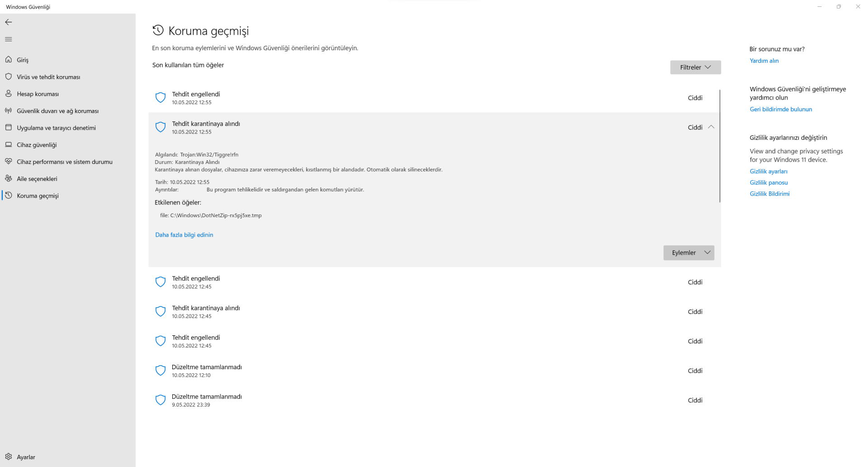Open Cihaz performansı ve sistem durumu
This screenshot has height=467, width=868.
[68, 162]
